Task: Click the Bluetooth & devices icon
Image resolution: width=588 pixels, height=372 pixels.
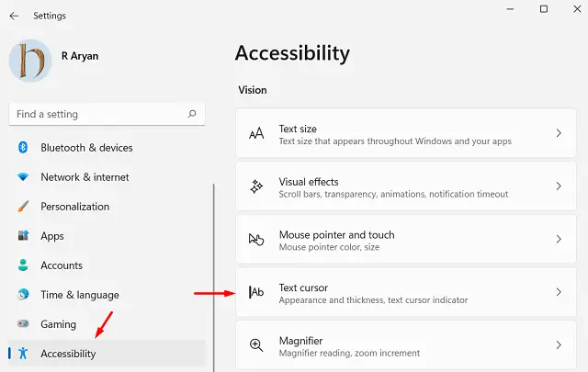Action: pos(23,148)
